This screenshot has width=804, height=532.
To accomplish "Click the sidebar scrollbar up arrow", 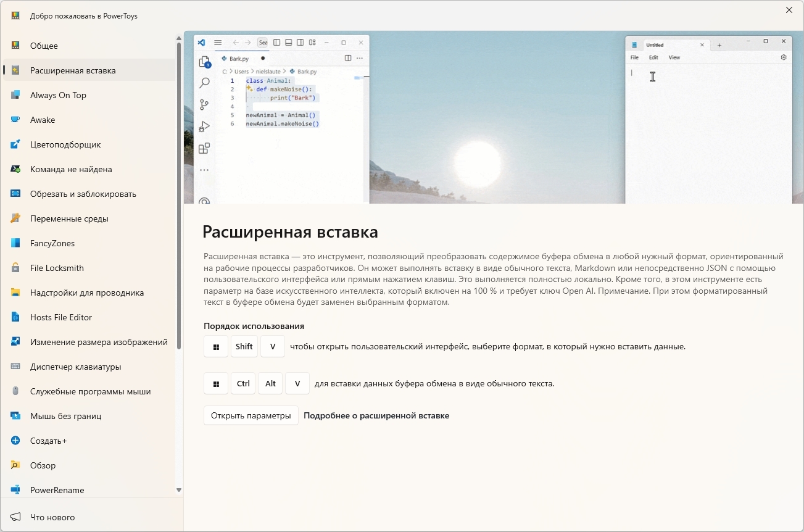I will click(x=179, y=38).
